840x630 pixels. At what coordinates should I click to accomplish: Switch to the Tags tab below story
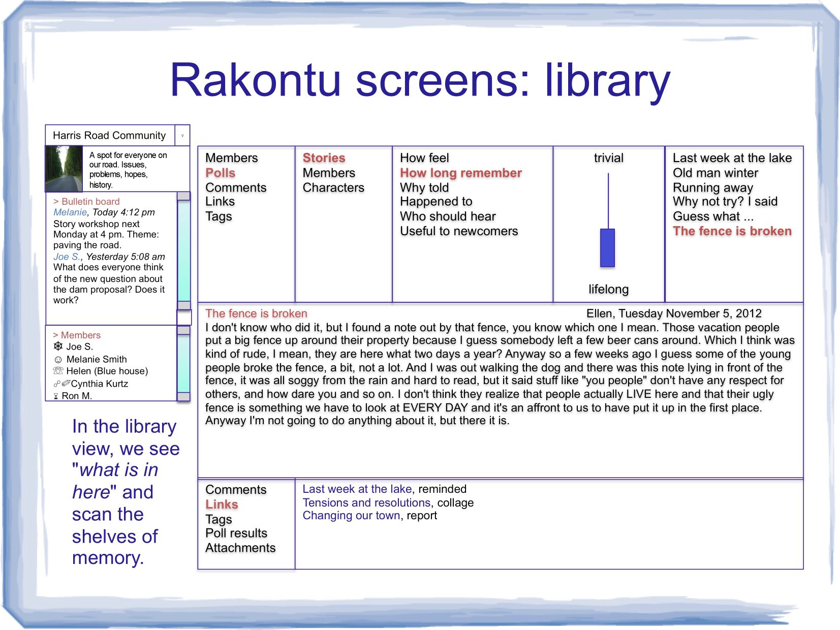tap(219, 519)
